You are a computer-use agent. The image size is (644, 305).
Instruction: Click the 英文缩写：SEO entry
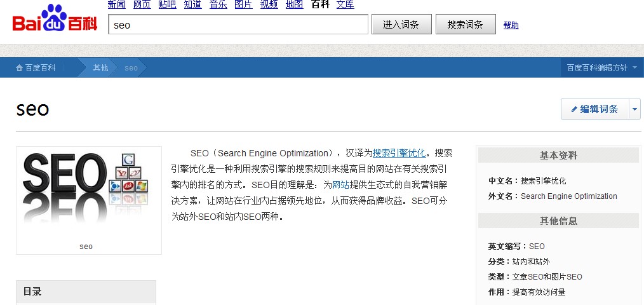516,246
